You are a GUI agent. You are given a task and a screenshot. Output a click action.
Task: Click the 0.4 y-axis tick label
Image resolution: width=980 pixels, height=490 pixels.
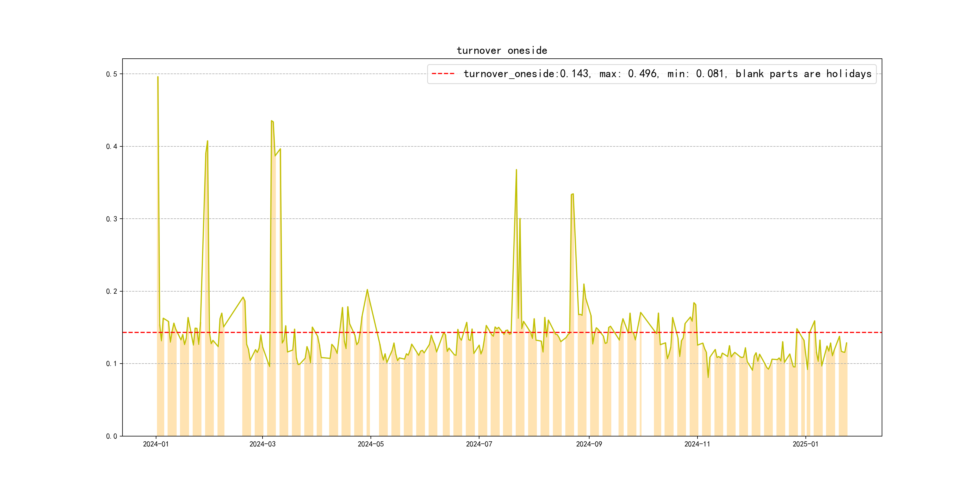[112, 146]
